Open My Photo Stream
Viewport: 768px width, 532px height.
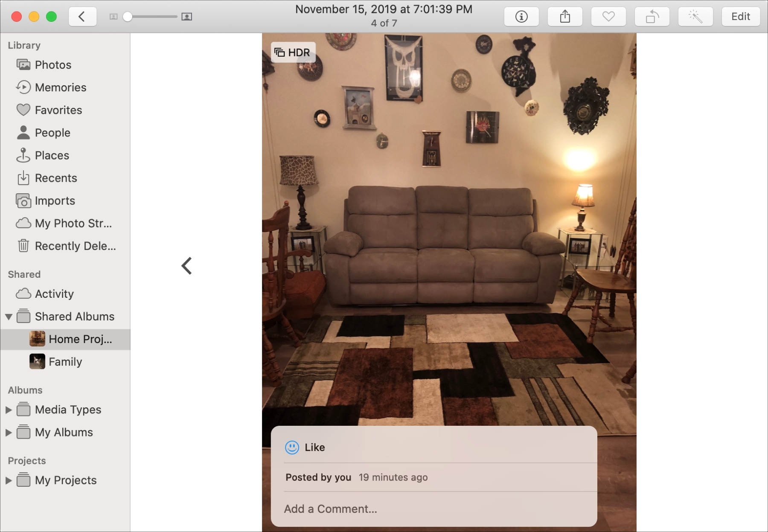pos(65,223)
